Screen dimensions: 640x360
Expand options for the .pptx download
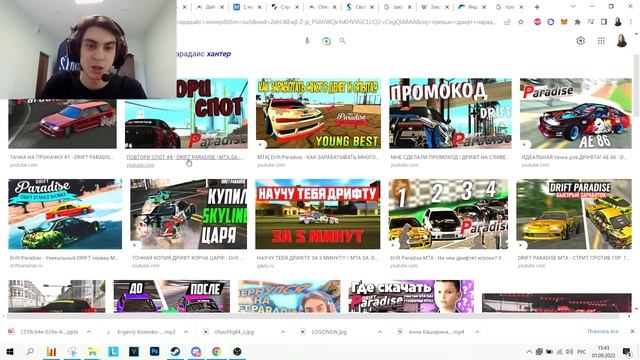pos(89,332)
